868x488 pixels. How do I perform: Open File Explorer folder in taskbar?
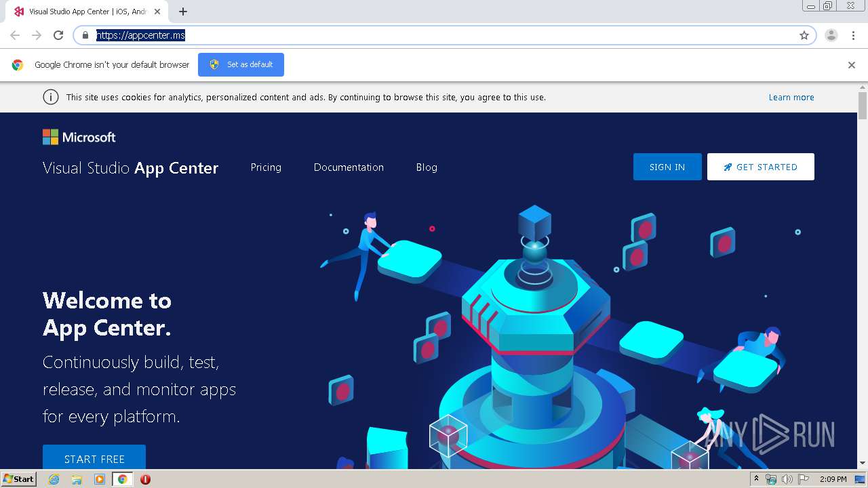77,479
